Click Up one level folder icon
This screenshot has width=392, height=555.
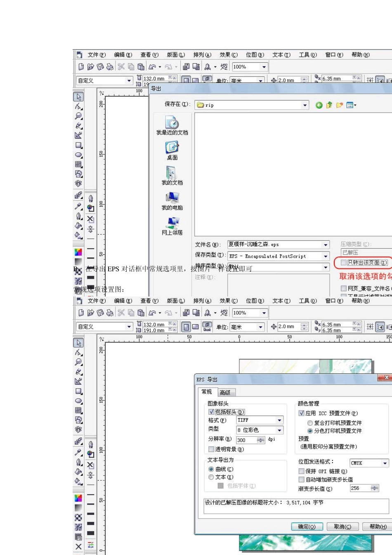coord(329,105)
